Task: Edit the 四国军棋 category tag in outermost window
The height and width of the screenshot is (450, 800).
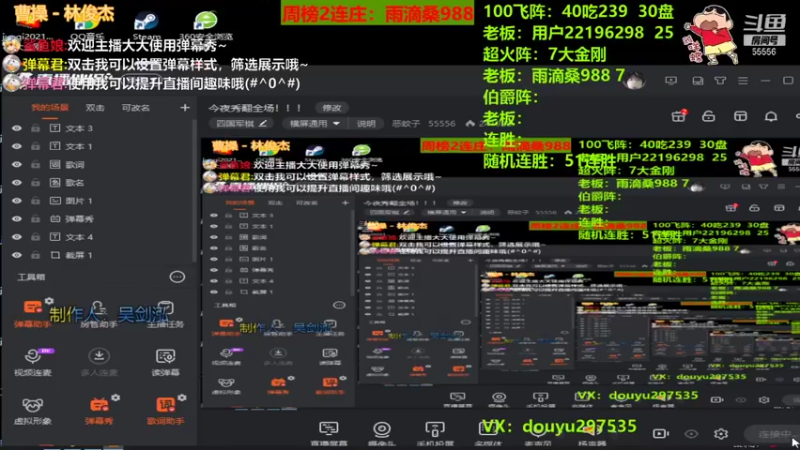Action: tap(241, 123)
